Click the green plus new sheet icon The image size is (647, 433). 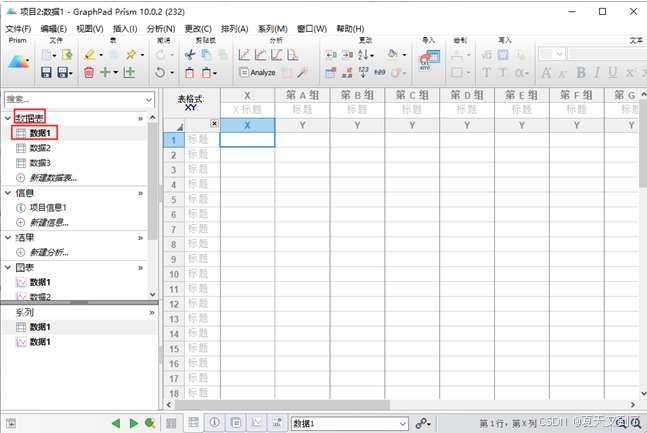pyautogui.click(x=106, y=72)
